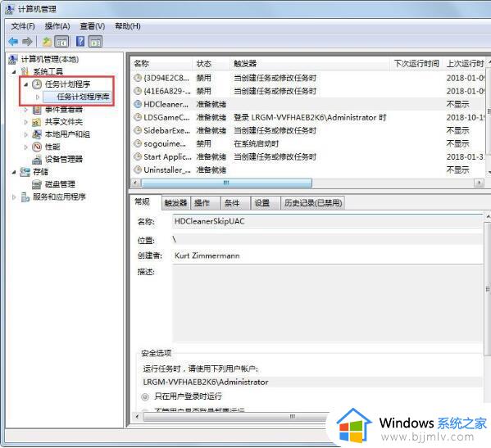The width and height of the screenshot is (491, 448).
Task: Switch to the 设置 tab
Action: click(266, 203)
